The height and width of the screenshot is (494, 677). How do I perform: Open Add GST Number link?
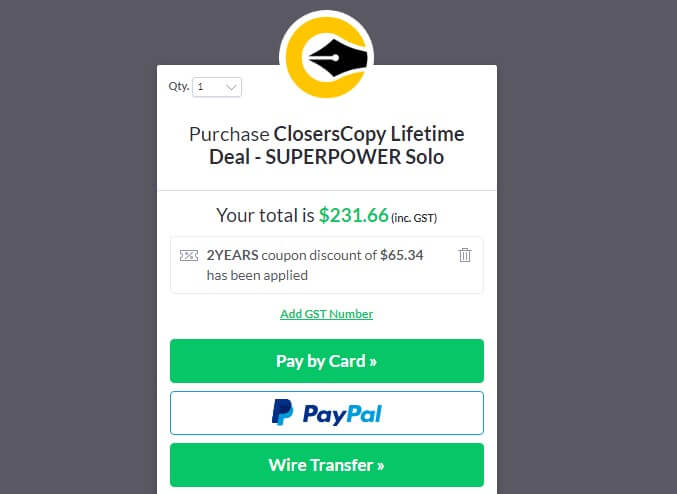326,314
